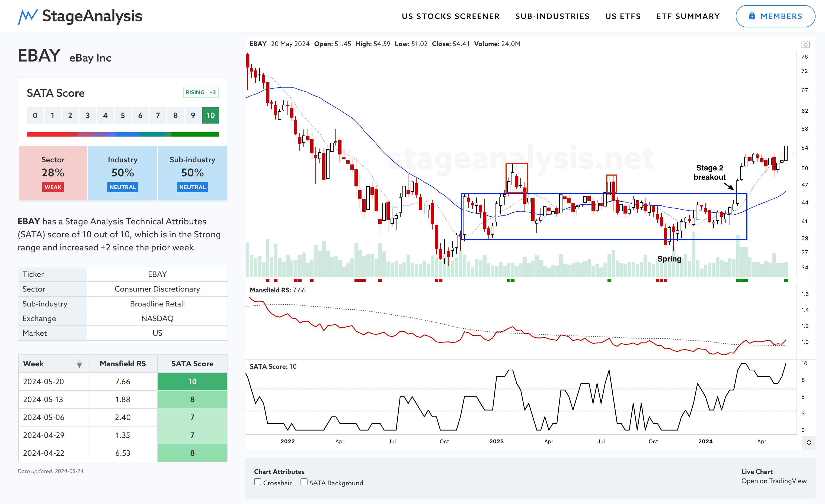
Task: Open US Stocks Screener menu
Action: coord(451,16)
